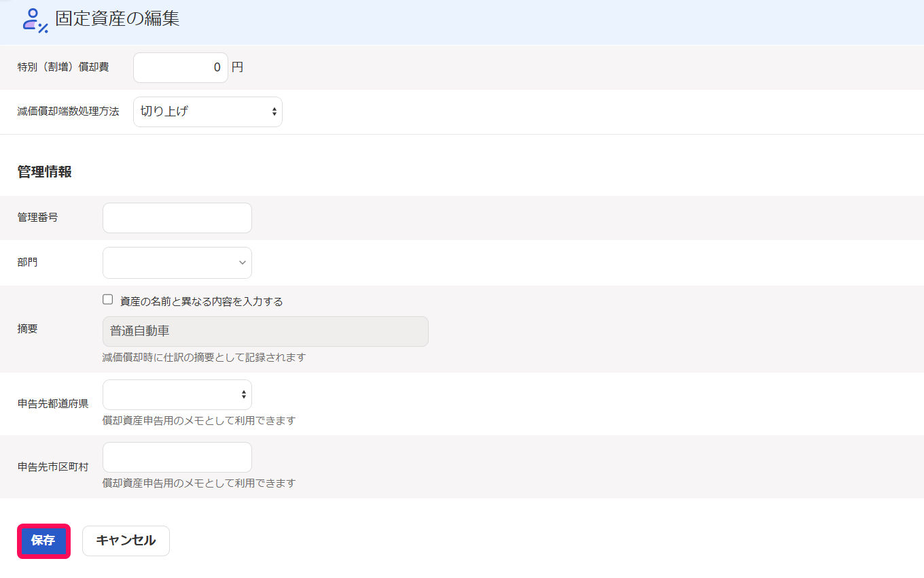Viewport: 924px width, 578px height.
Task: Open the 減価償却端数処理方法 dropdown
Action: click(208, 112)
